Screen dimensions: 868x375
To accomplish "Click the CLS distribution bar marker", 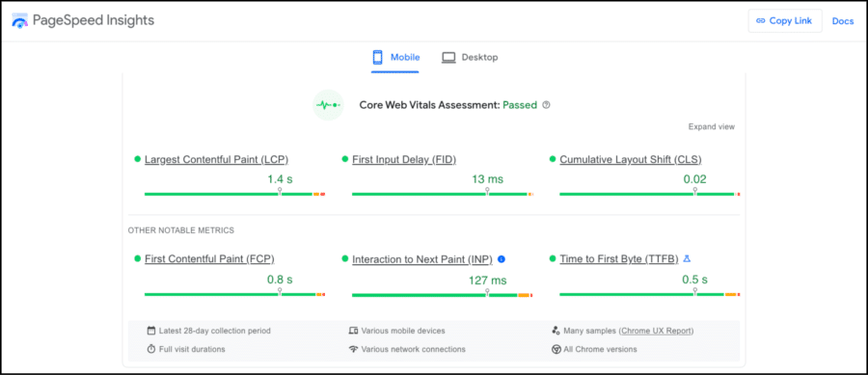I will point(694,192).
